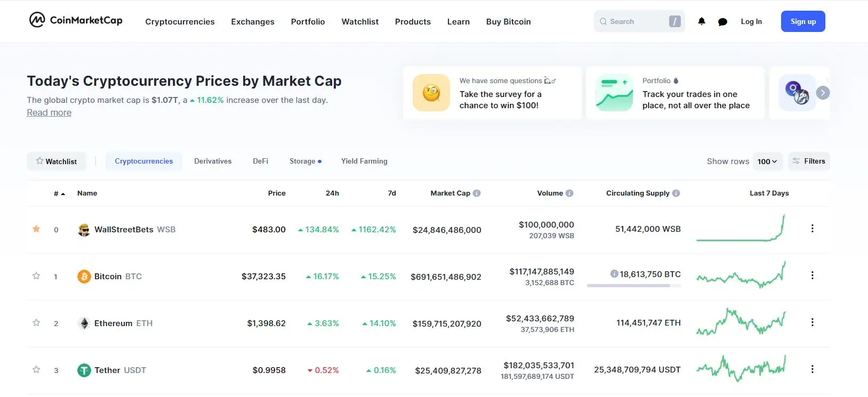Switch to the Derivatives tab
This screenshot has height=397, width=868.
(x=212, y=161)
